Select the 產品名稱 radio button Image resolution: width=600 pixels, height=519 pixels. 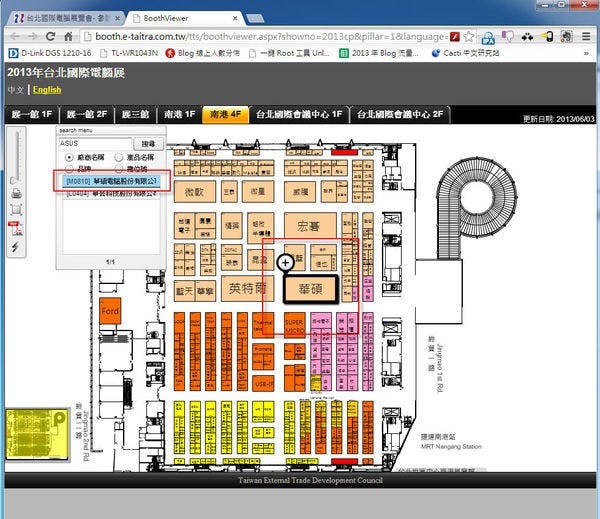(x=119, y=157)
